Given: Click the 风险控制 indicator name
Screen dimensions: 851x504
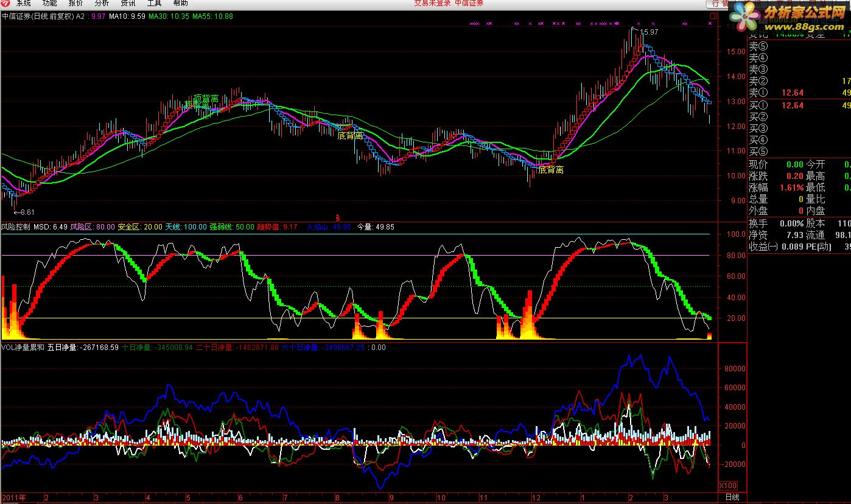Looking at the screenshot, I should pyautogui.click(x=16, y=227).
